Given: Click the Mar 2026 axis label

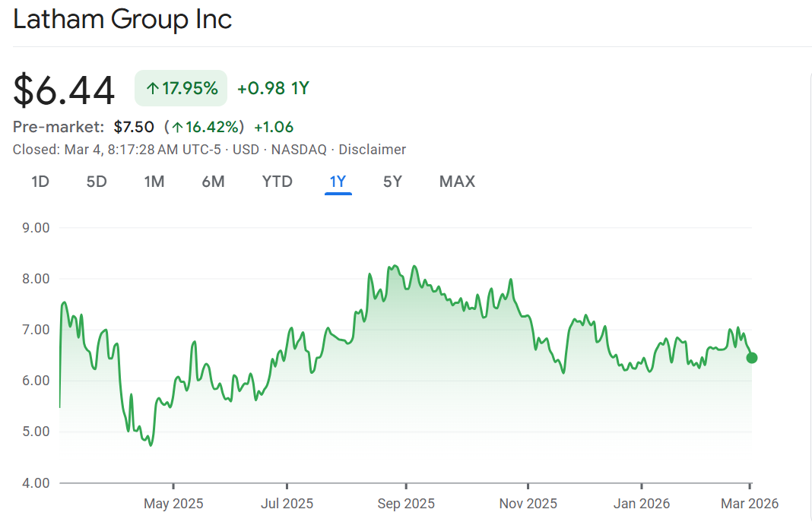Looking at the screenshot, I should coord(750,503).
